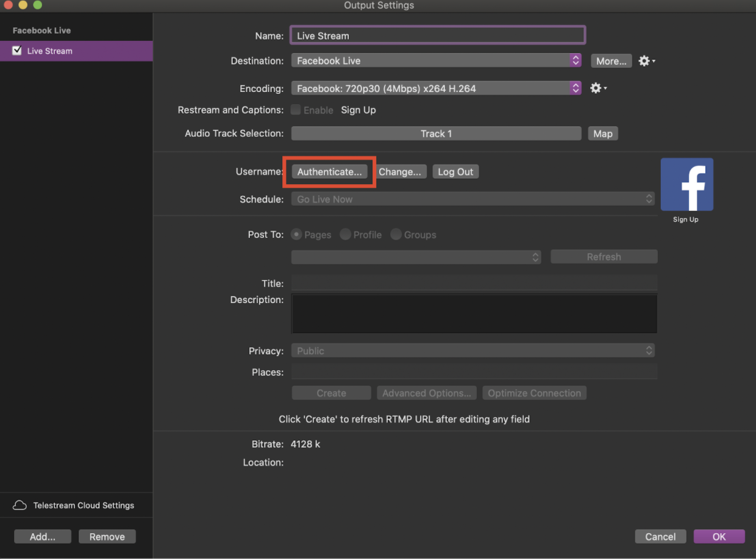Focus the Name input field
The image size is (756, 560).
pyautogui.click(x=438, y=35)
